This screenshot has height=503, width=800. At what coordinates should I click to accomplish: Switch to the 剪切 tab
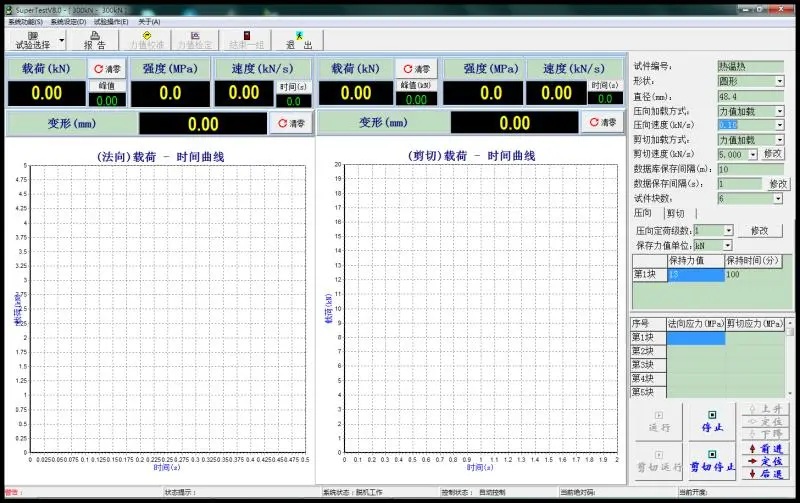point(675,213)
